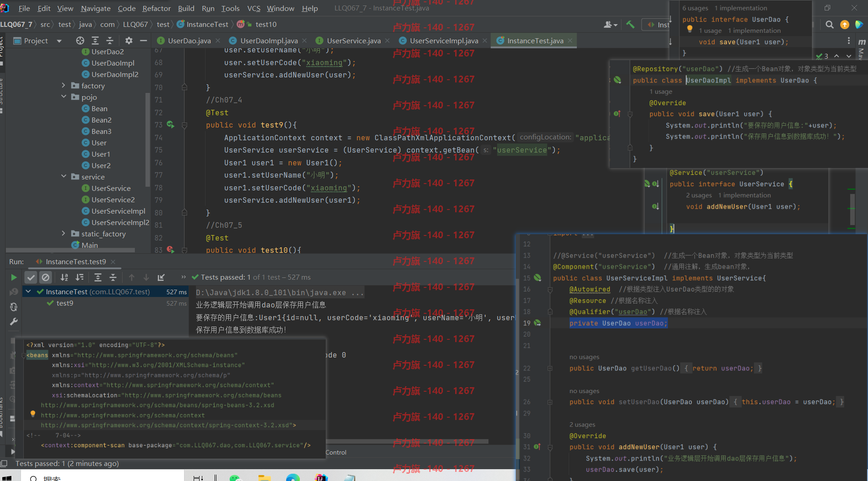Click gutter icon beside private UserDao field
This screenshot has height=481, width=868.
pos(538,323)
